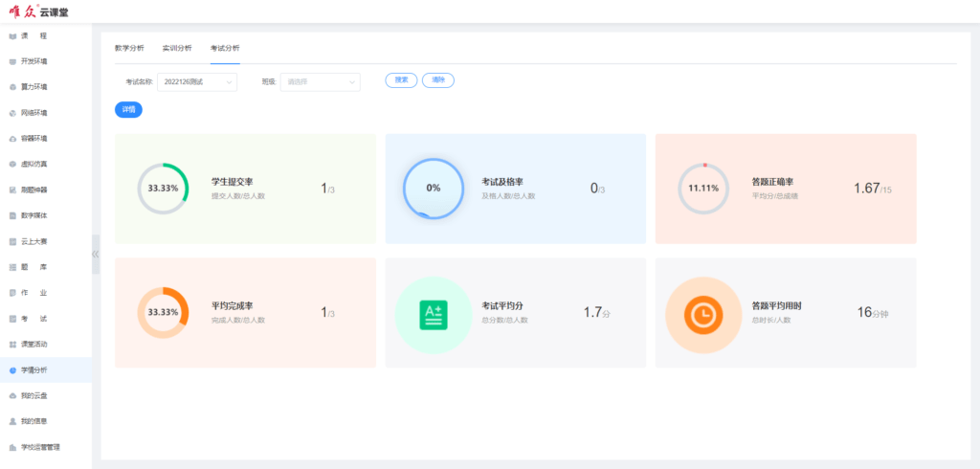Select 课堂活动 in the sidebar

tap(33, 344)
